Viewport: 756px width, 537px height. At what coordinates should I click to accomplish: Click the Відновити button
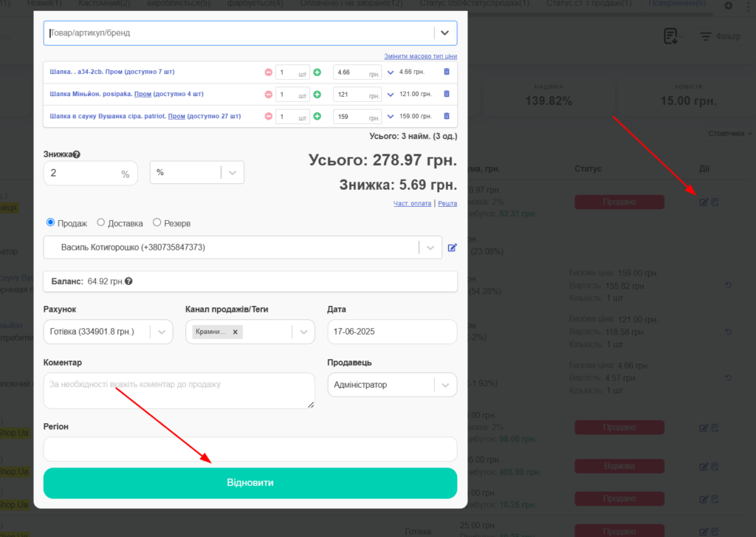point(250,483)
